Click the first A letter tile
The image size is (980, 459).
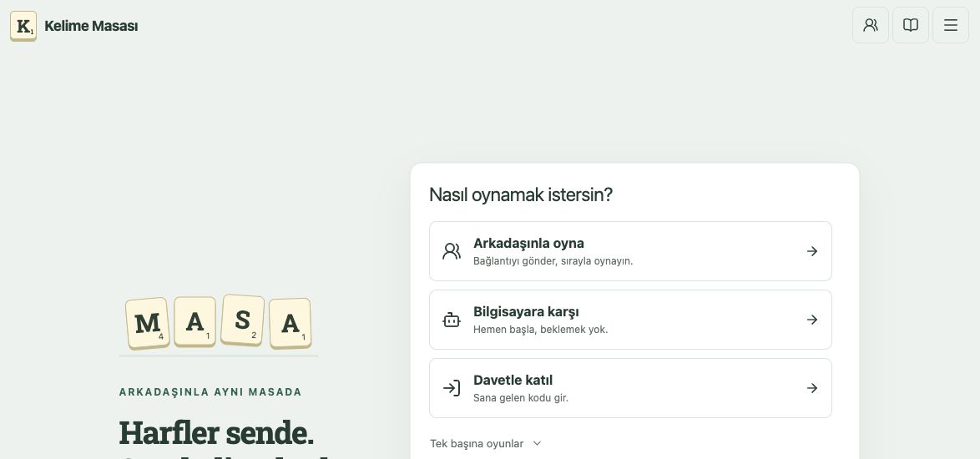pos(195,321)
